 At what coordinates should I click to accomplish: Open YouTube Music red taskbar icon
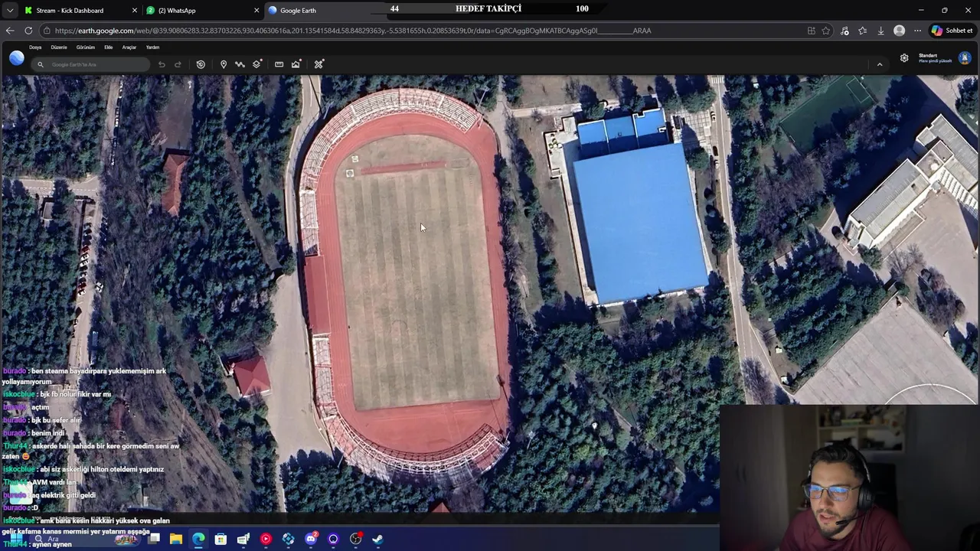pyautogui.click(x=266, y=539)
